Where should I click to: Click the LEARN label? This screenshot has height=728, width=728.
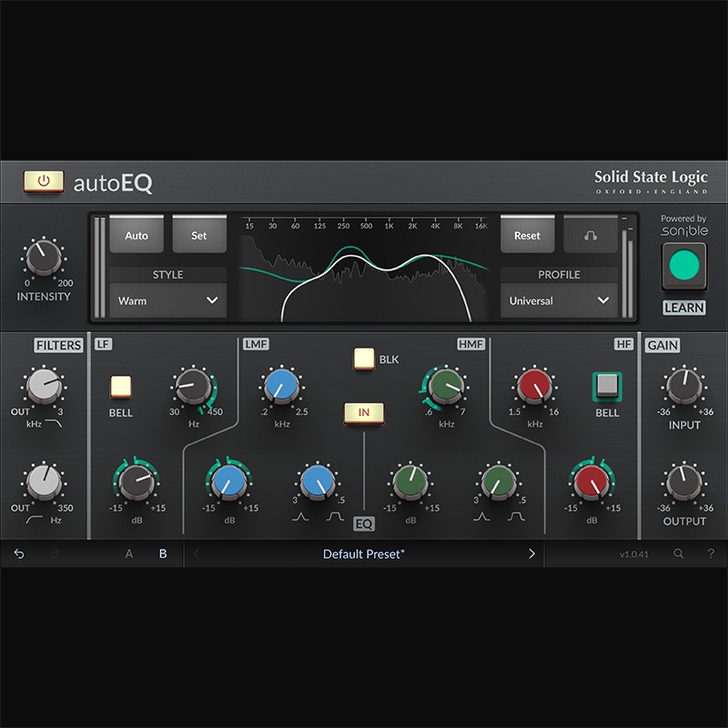tap(684, 308)
